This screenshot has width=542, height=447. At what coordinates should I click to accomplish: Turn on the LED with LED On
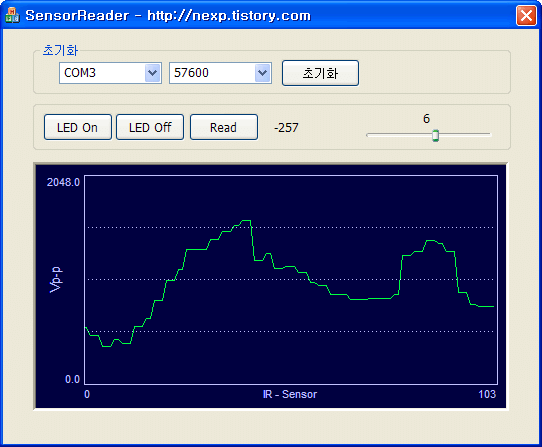78,127
